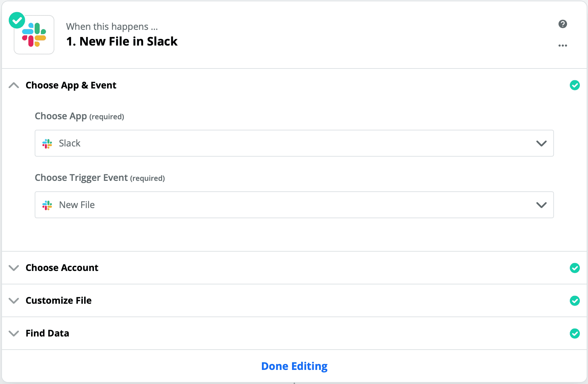Viewport: 588px width, 384px height.
Task: Click the completion checkmark for Customize File
Action: click(575, 301)
